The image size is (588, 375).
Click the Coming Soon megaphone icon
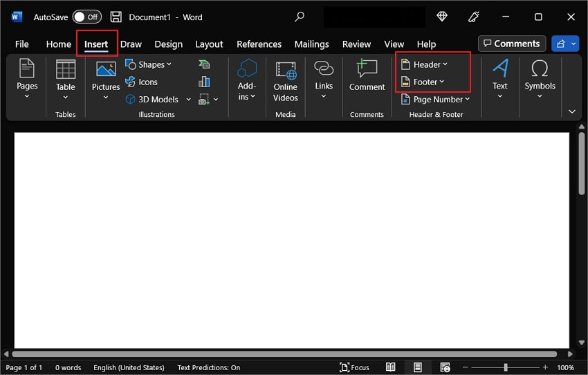click(x=474, y=17)
